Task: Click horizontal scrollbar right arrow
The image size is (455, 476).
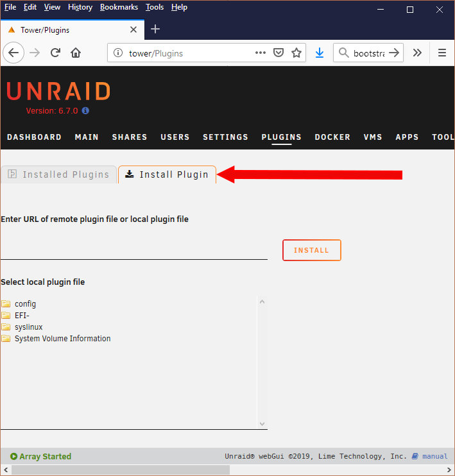Action: tap(449, 470)
